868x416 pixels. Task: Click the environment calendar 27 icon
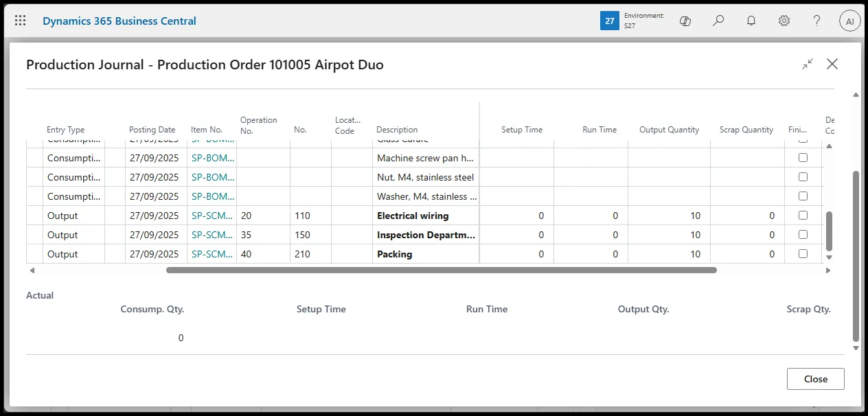(x=610, y=21)
